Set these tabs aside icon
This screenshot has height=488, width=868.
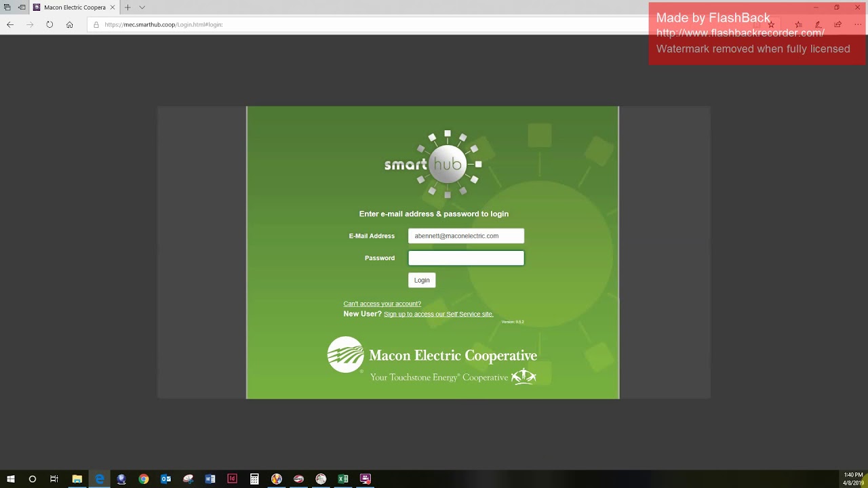pos(22,7)
